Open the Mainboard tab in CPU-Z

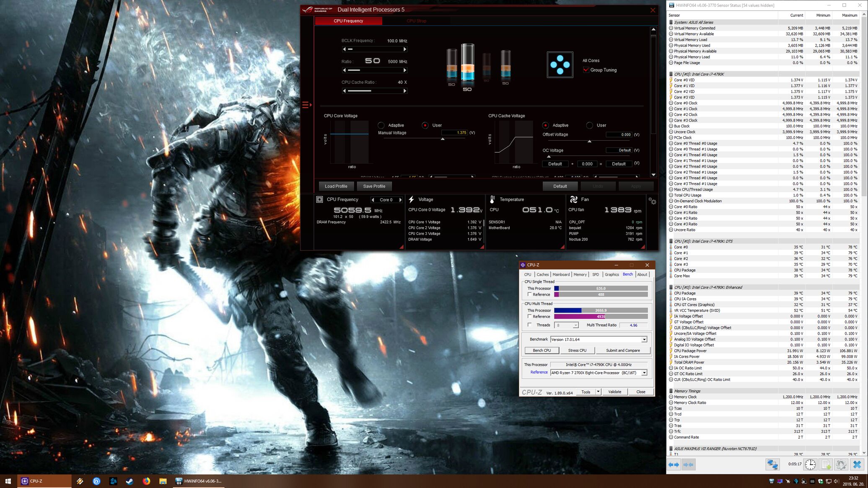(561, 274)
